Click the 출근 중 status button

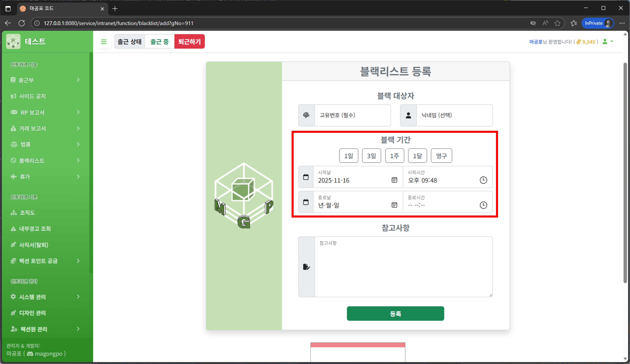[x=159, y=42]
